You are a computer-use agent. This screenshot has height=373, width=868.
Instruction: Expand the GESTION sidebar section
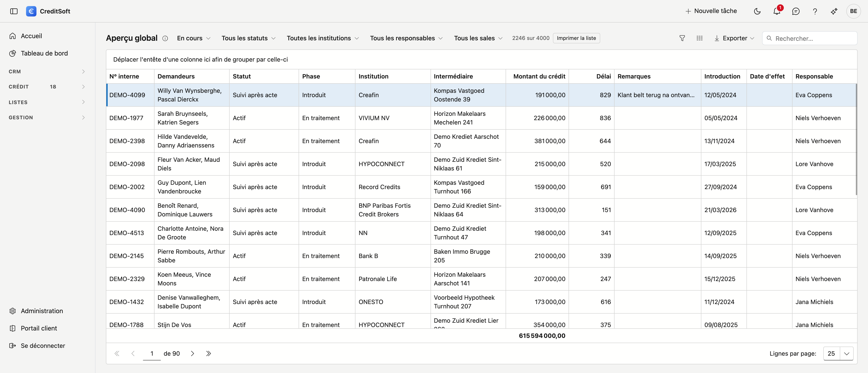pyautogui.click(x=47, y=118)
